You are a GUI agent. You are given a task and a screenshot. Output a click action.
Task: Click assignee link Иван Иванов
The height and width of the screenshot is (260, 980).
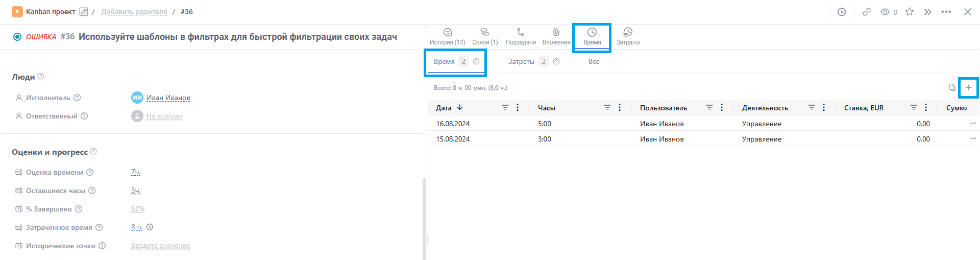click(x=168, y=98)
